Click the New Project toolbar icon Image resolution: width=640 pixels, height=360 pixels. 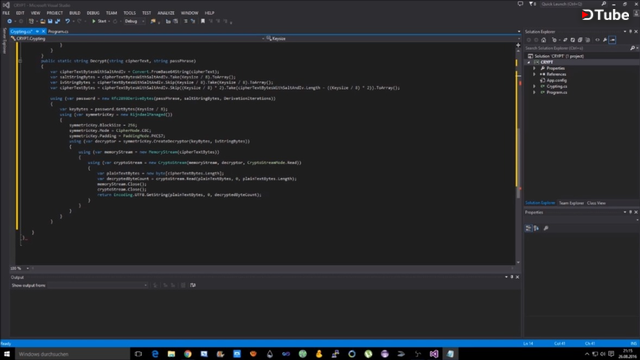coord(31,21)
